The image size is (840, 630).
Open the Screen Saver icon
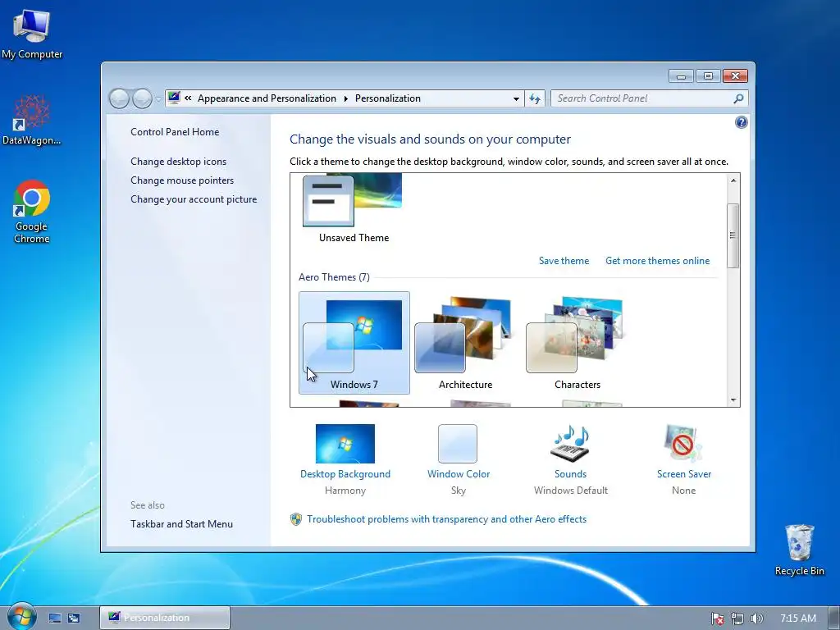click(x=683, y=444)
